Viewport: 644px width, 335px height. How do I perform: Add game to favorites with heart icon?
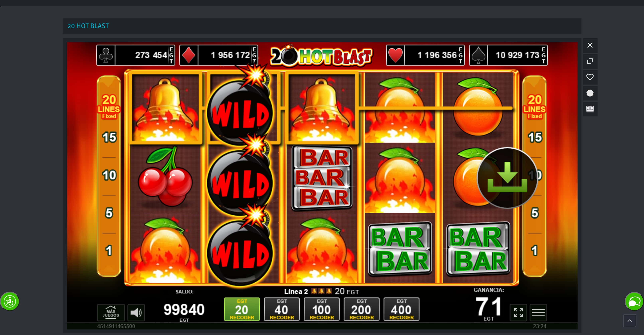(590, 77)
